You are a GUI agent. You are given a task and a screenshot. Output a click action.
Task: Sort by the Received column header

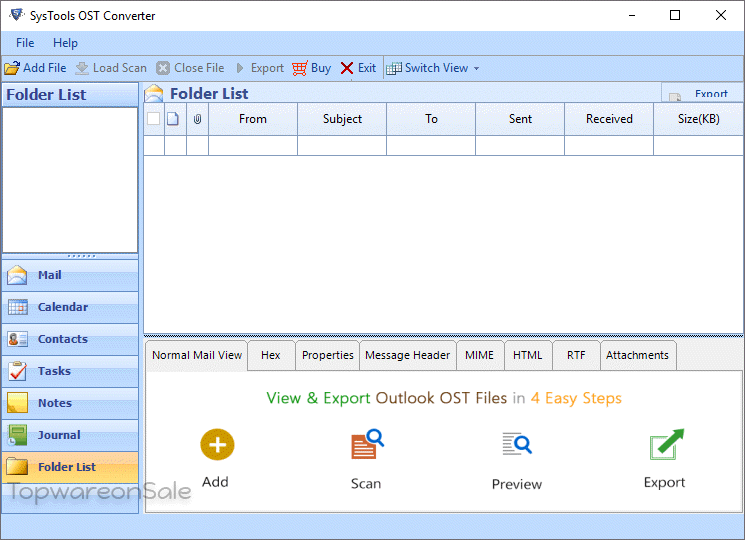tap(609, 119)
